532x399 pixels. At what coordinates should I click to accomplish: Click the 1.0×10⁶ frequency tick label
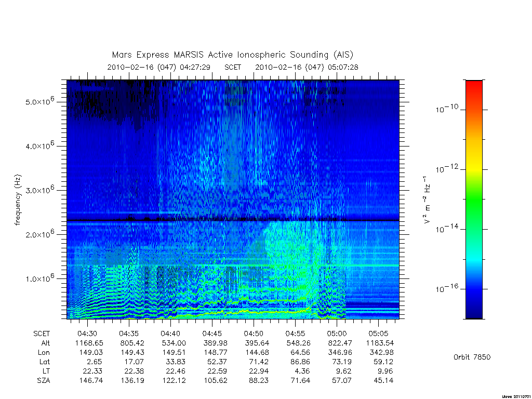point(39,278)
